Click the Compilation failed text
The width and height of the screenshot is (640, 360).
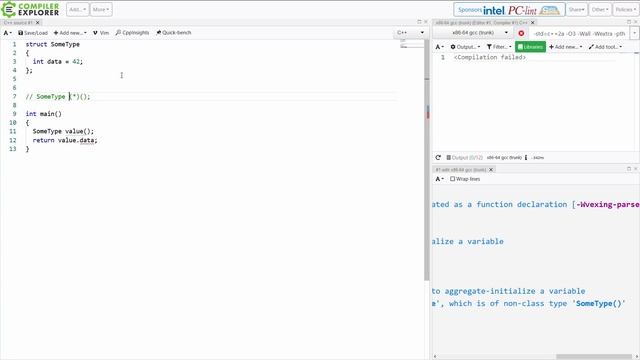[490, 58]
